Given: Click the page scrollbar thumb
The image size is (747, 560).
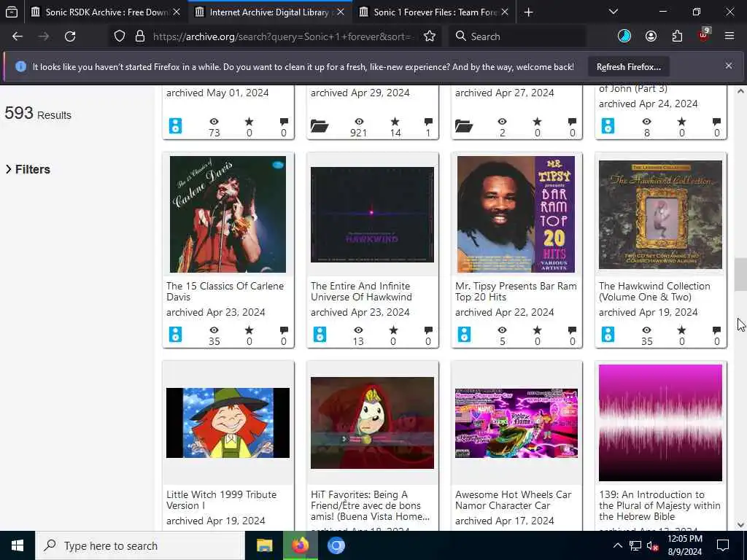Looking at the screenshot, I should pyautogui.click(x=740, y=274).
